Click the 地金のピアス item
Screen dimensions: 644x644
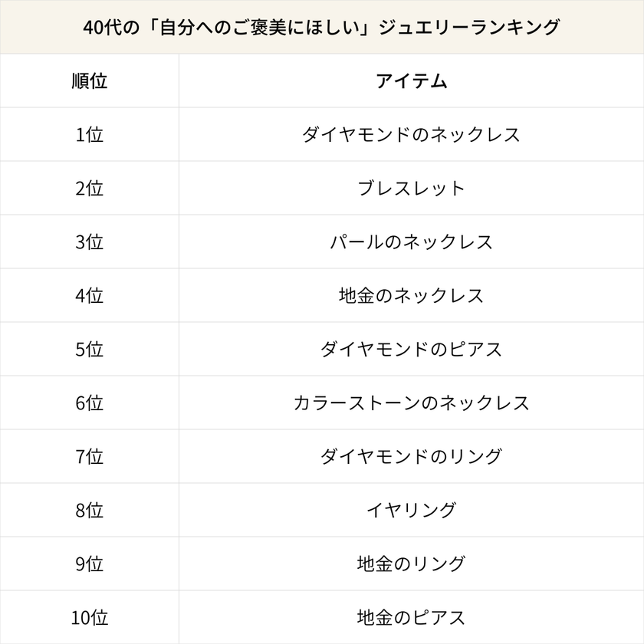(411, 618)
